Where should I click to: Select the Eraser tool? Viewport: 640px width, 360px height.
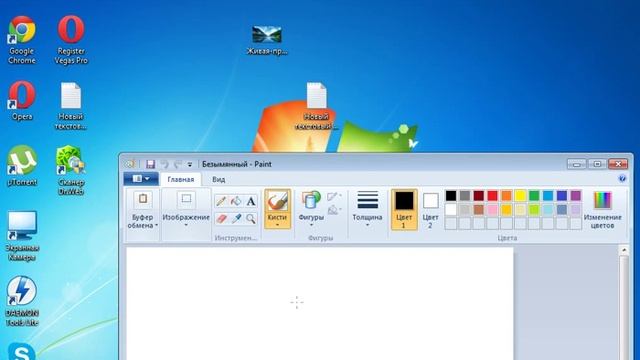(221, 218)
